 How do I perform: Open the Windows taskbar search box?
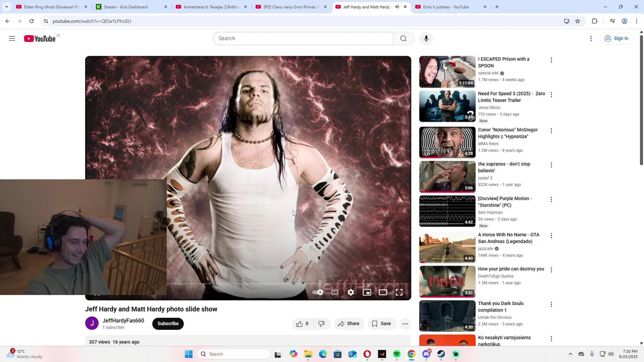coord(233,354)
